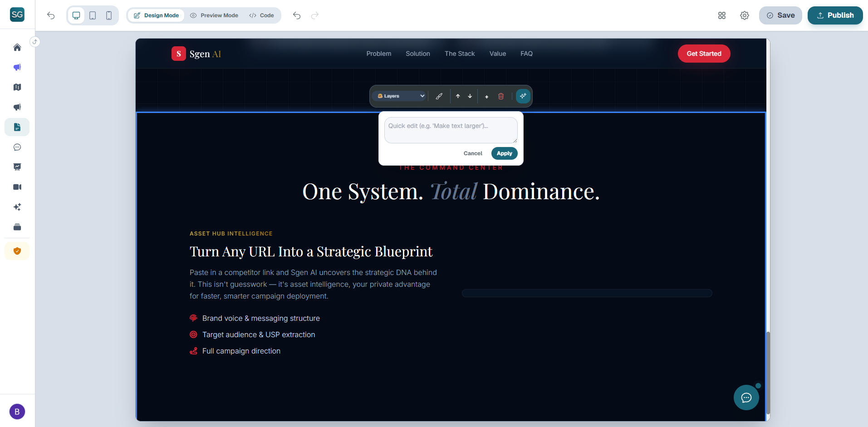The height and width of the screenshot is (427, 868).
Task: Click the Get Started button
Action: [x=704, y=54]
